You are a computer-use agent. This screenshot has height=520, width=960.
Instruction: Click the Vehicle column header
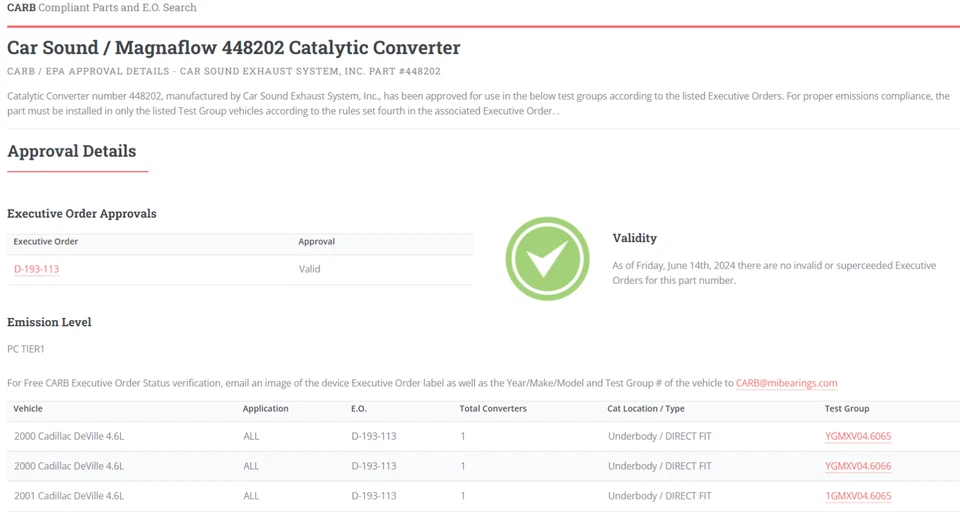(x=28, y=409)
